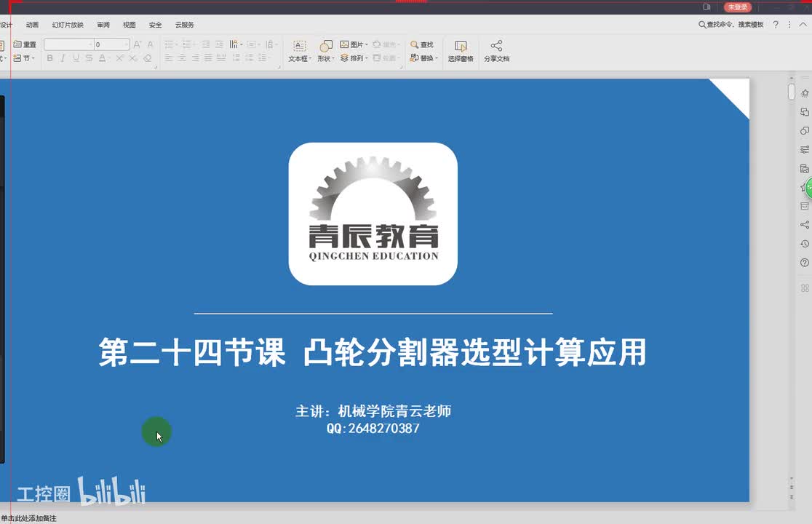Click the share icon in right sidebar
This screenshot has height=524, width=812.
pos(804,225)
